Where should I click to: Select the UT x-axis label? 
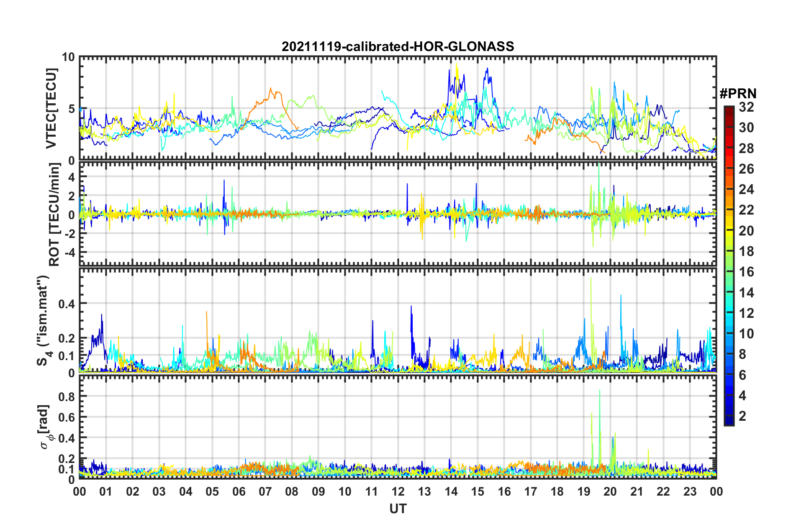point(398,509)
